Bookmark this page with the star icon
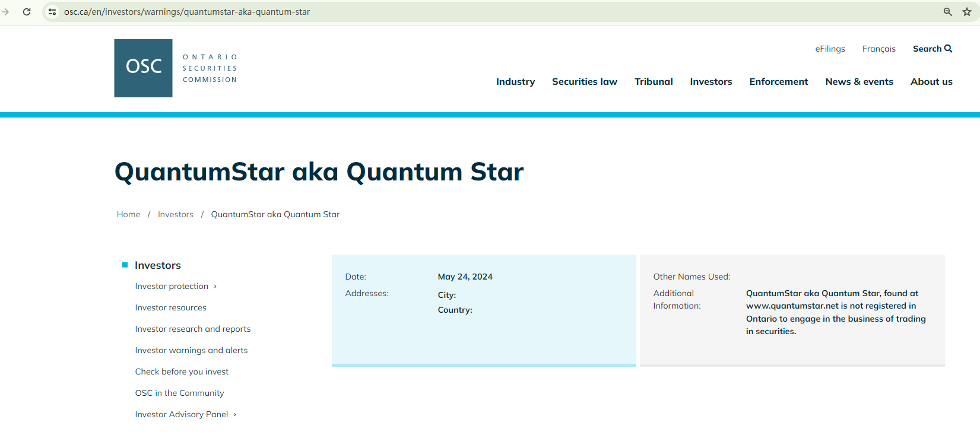The image size is (980, 438). pos(967,12)
